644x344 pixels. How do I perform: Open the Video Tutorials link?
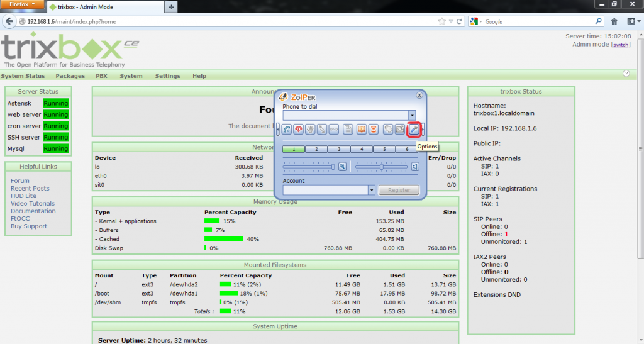point(33,204)
